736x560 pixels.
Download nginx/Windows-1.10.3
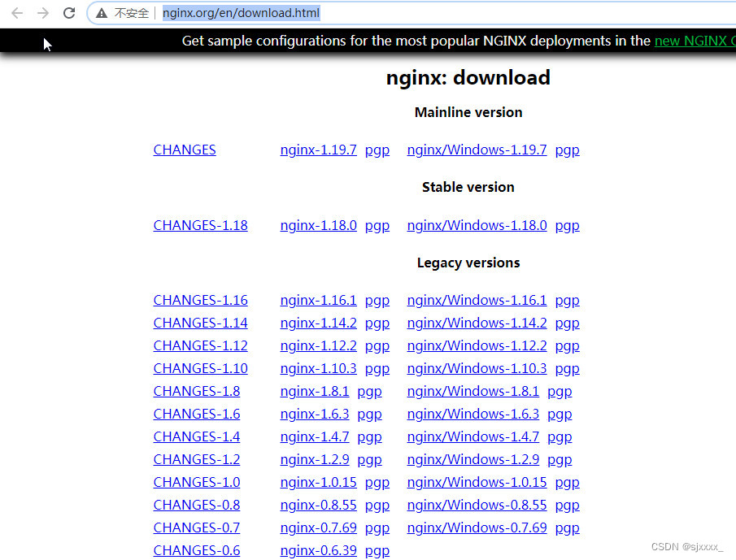[477, 368]
